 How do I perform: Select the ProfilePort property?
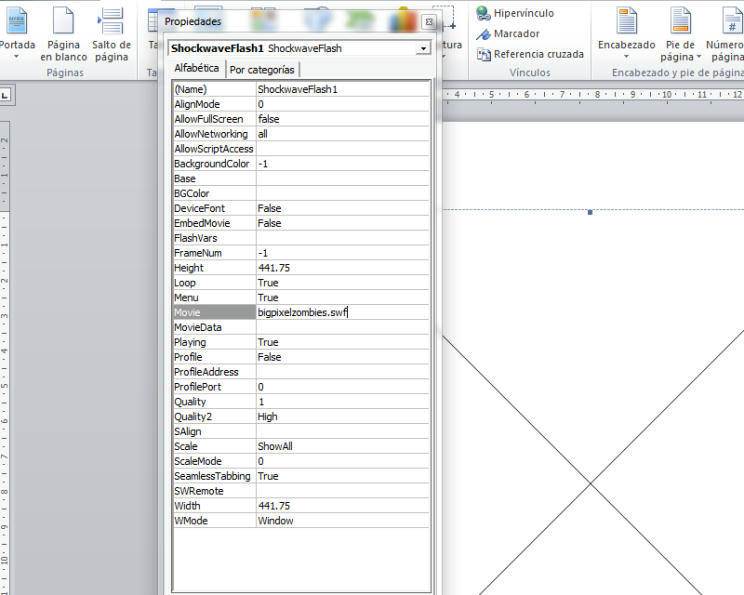214,387
